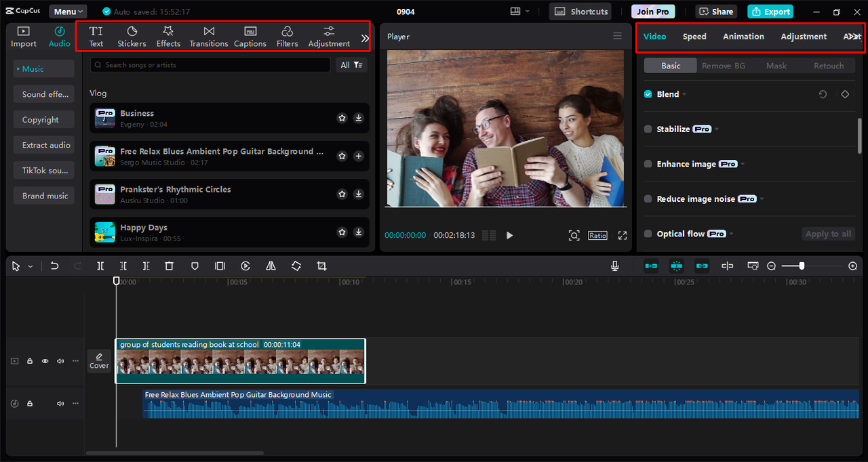Screen dimensions: 868x462
Task: Play the video preview
Action: pos(510,235)
